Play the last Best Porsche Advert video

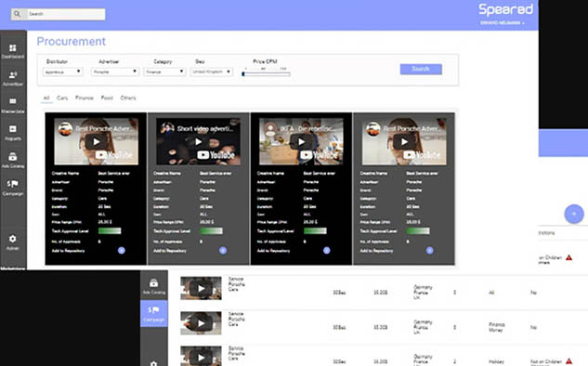point(404,142)
